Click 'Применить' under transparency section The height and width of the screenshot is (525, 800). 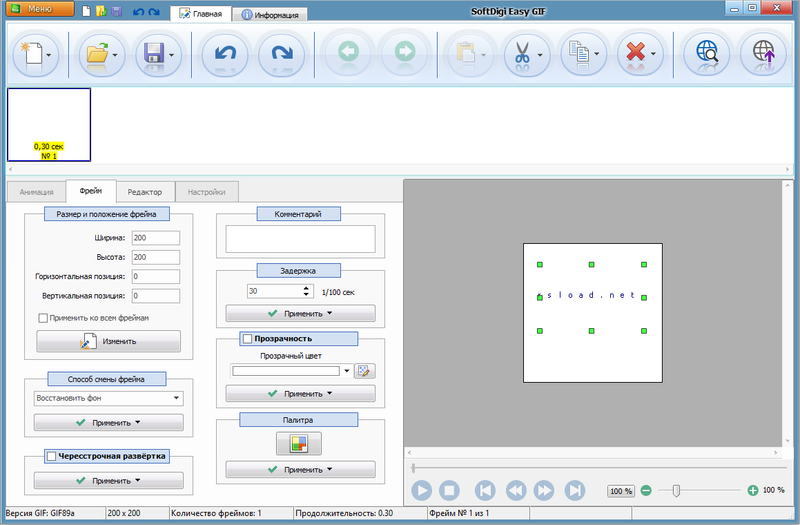click(301, 393)
